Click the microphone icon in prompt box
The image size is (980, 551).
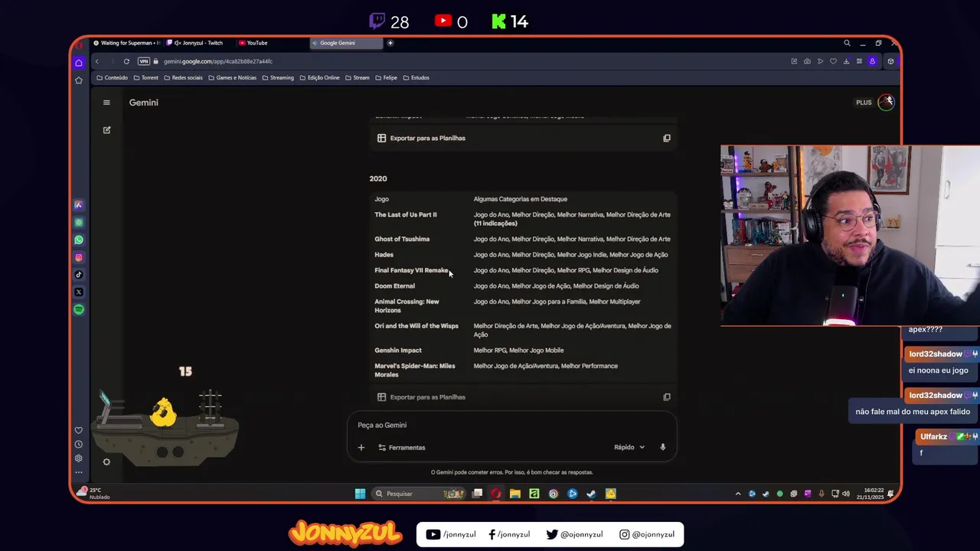[663, 447]
